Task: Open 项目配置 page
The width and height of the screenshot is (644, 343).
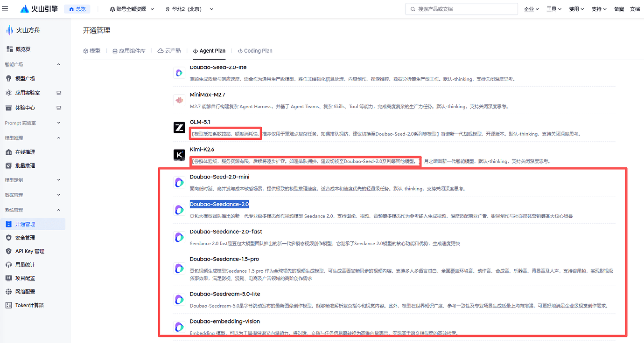Action: click(25, 278)
